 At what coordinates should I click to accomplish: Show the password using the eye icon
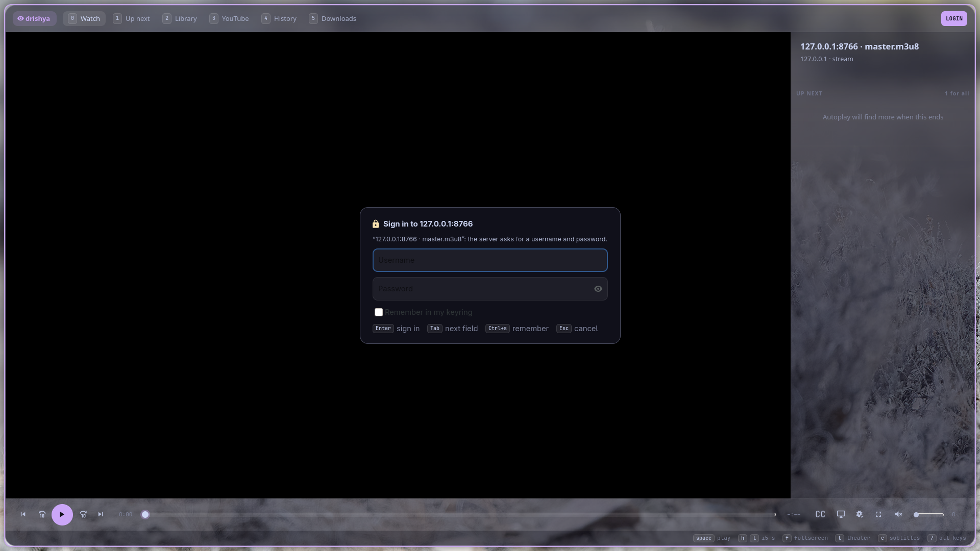[598, 289]
